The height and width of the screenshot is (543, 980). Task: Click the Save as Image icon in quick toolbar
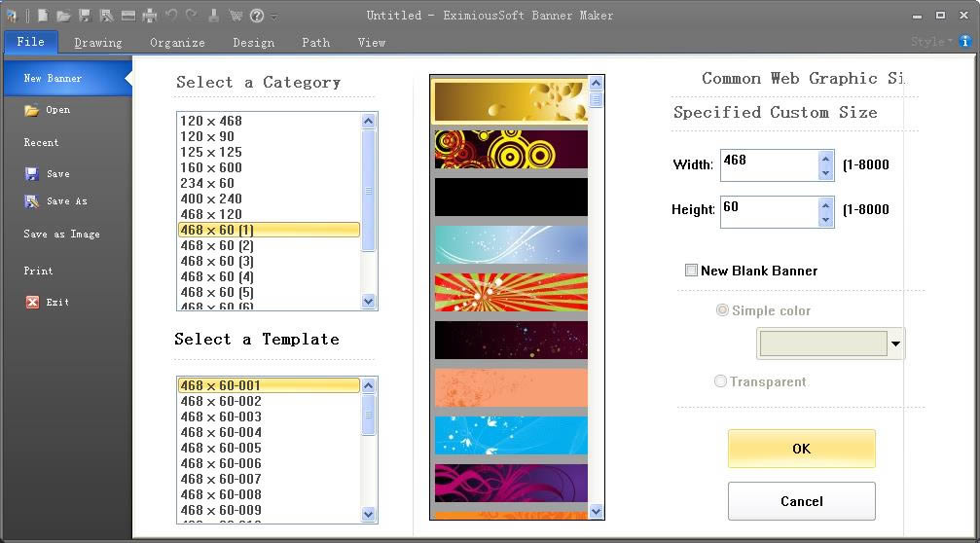click(x=128, y=16)
